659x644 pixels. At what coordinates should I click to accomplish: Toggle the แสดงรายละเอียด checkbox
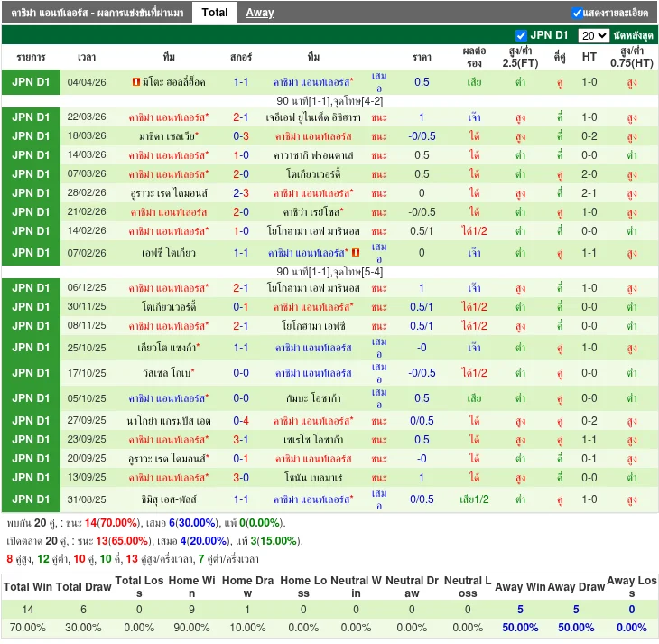tap(578, 13)
